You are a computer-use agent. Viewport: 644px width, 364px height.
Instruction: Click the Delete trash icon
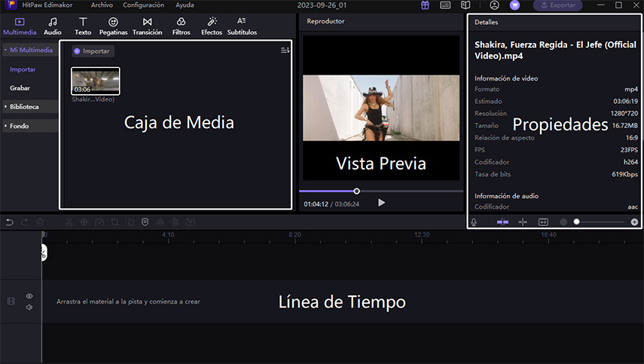point(40,222)
